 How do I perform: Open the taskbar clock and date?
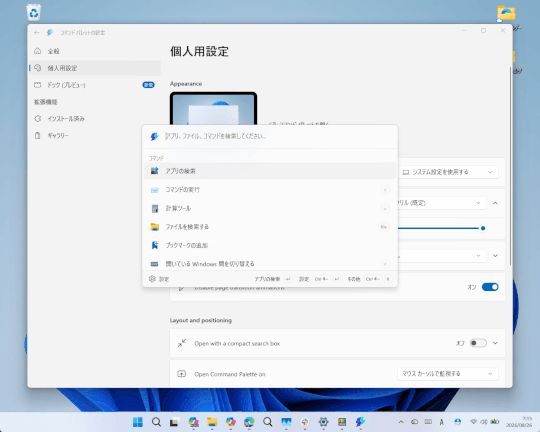(x=519, y=422)
